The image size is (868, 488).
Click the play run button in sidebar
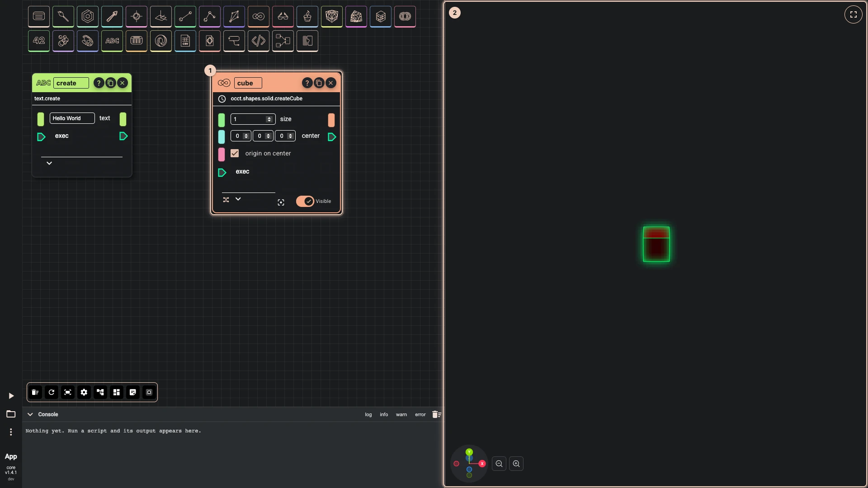click(x=11, y=396)
